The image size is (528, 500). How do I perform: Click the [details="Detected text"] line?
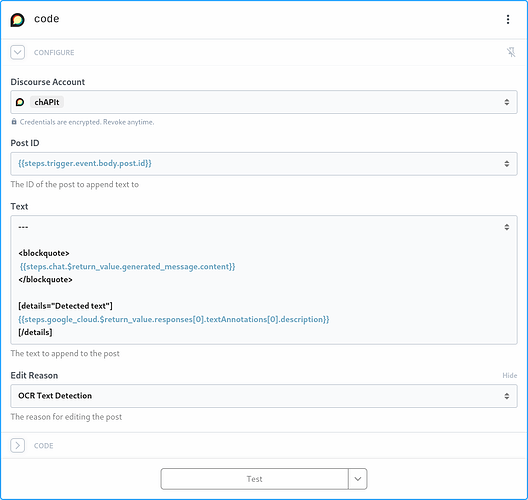(65, 306)
